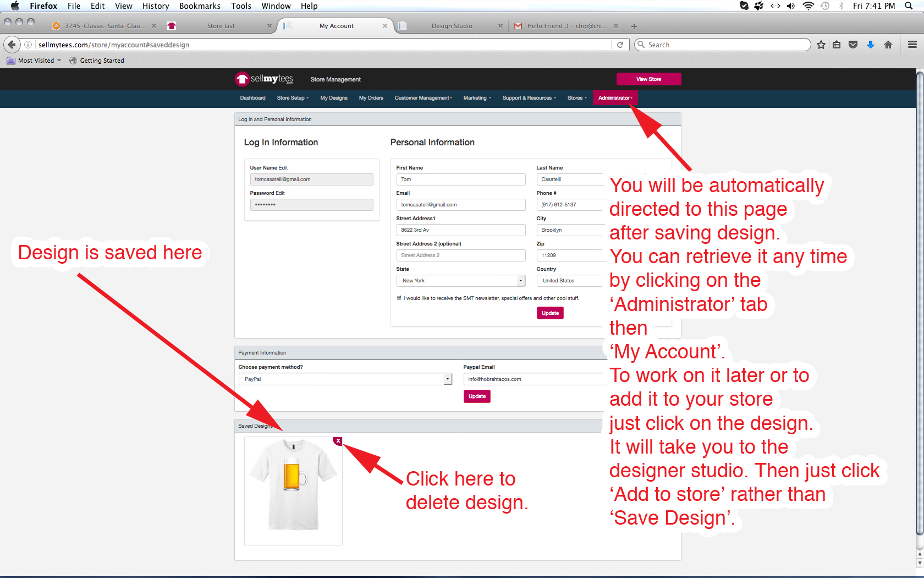Reload the page with the refresh icon

[620, 45]
